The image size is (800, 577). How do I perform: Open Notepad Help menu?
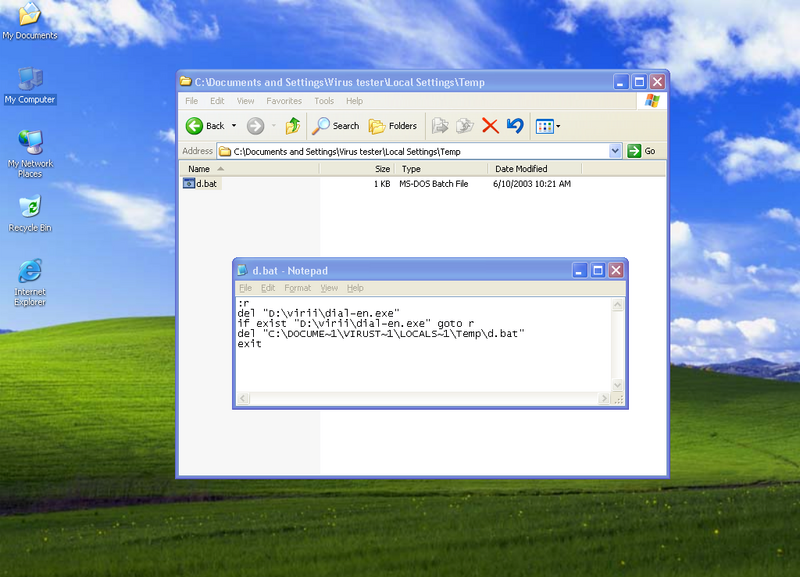click(x=355, y=288)
